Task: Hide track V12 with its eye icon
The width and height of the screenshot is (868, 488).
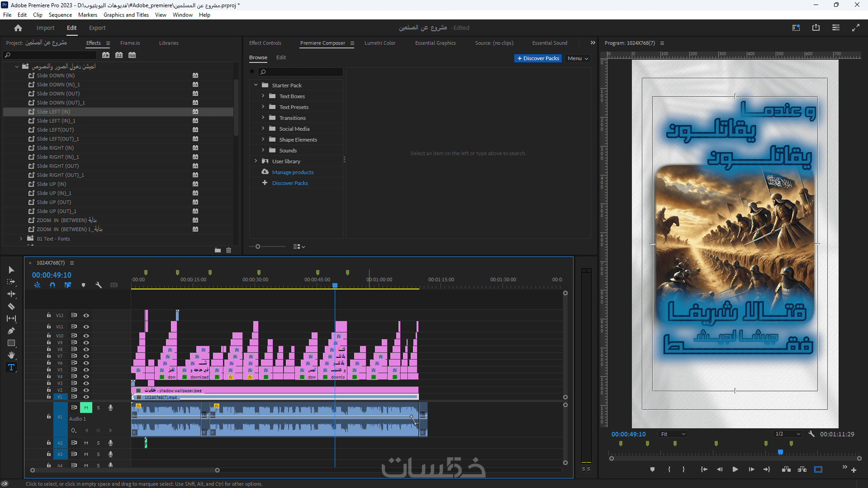Action: coord(86,316)
